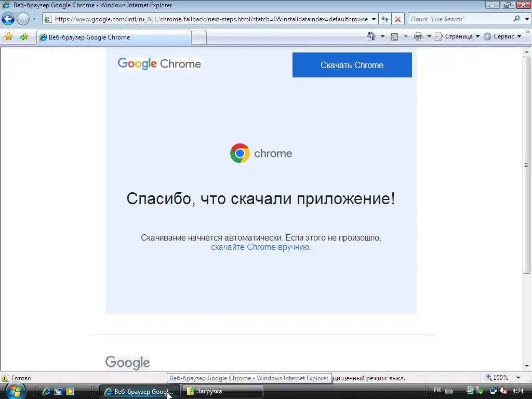This screenshot has width=532, height=399.
Task: Expand the address bar history dropdown
Action: click(x=374, y=19)
